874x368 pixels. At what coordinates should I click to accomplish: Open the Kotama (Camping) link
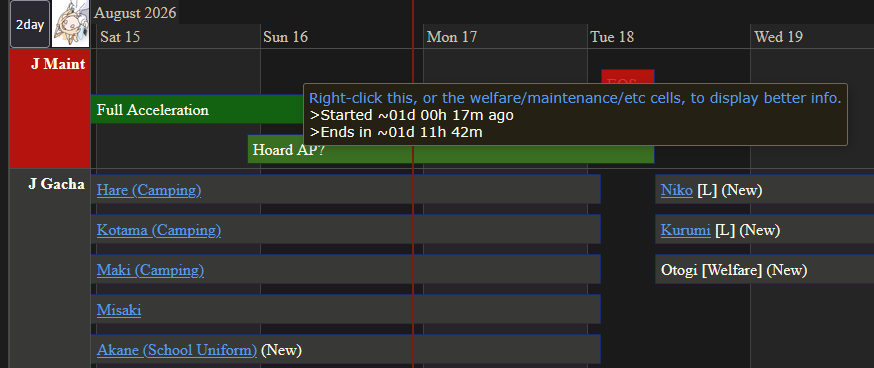tap(159, 230)
